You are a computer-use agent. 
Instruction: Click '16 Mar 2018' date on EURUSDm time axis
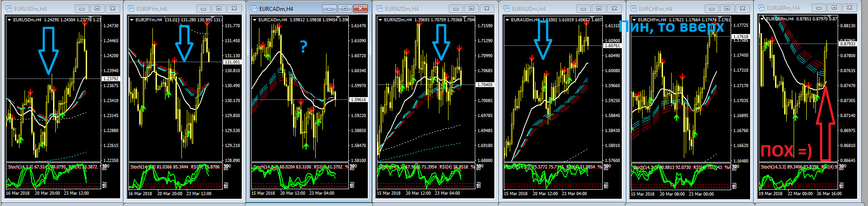point(18,193)
